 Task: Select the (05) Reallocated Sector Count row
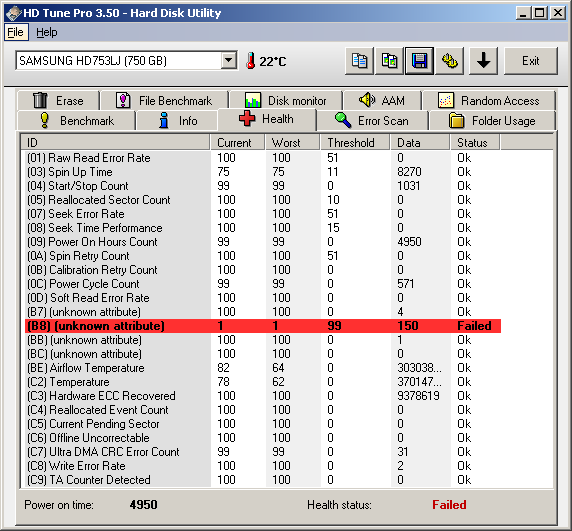click(x=263, y=200)
